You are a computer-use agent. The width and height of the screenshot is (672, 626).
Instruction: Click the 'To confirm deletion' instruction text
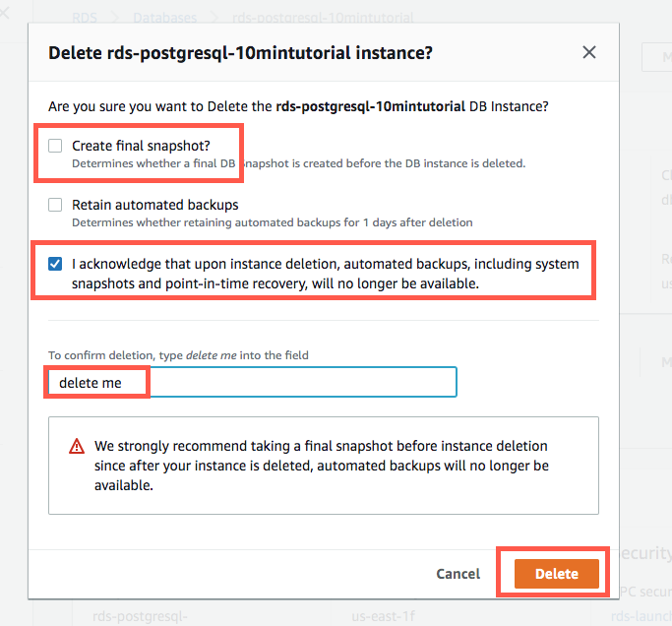tap(186, 354)
